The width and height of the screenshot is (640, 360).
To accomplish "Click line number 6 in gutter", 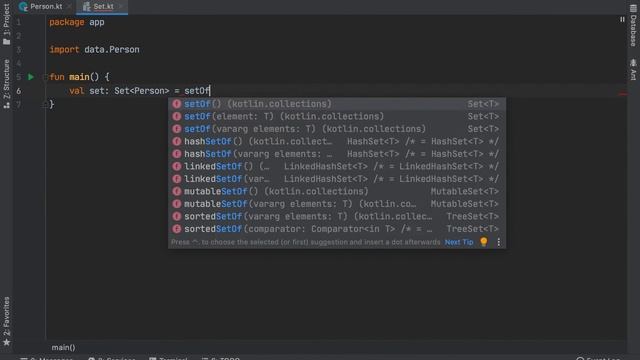I will 19,91.
